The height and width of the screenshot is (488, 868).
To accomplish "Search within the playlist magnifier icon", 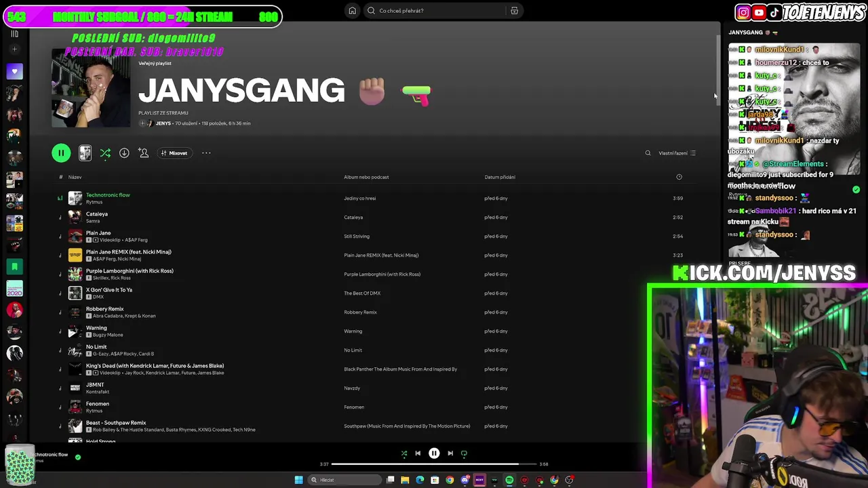I will (648, 153).
